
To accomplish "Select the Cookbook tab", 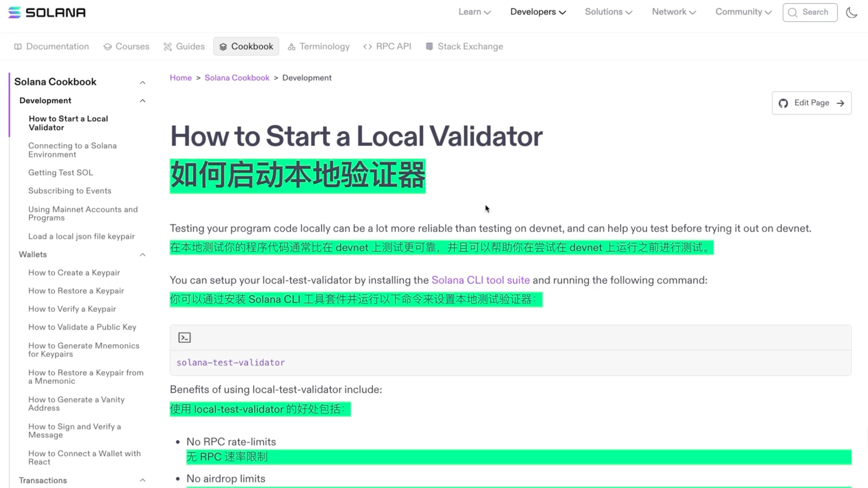I will click(246, 46).
